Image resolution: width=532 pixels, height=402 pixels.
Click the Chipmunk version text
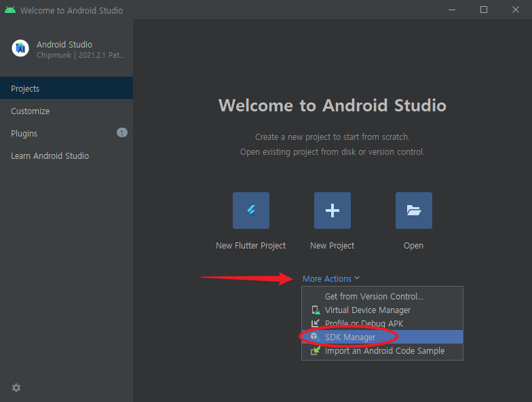tap(80, 55)
